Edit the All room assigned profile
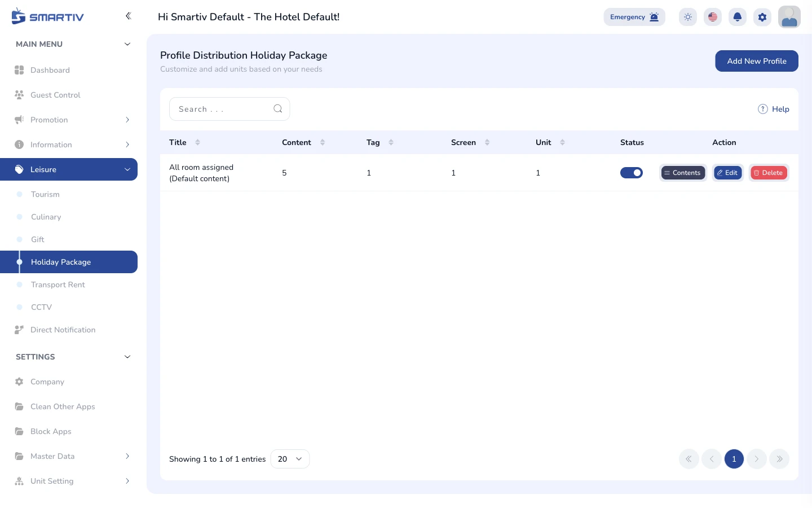This screenshot has width=812, height=508. (728, 173)
